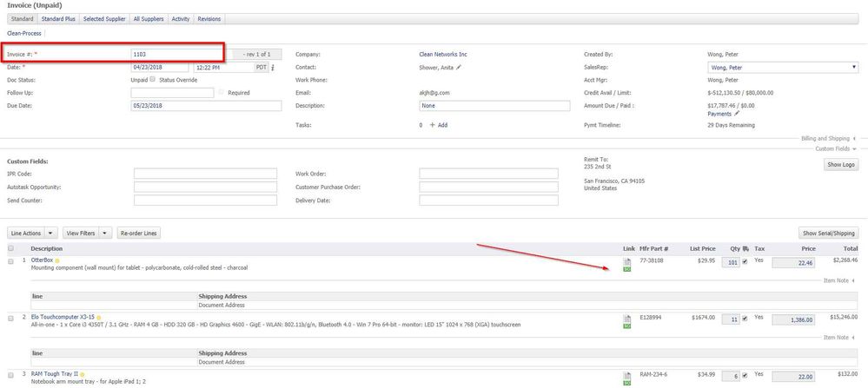Open the SalesRep dropdown

(x=783, y=67)
